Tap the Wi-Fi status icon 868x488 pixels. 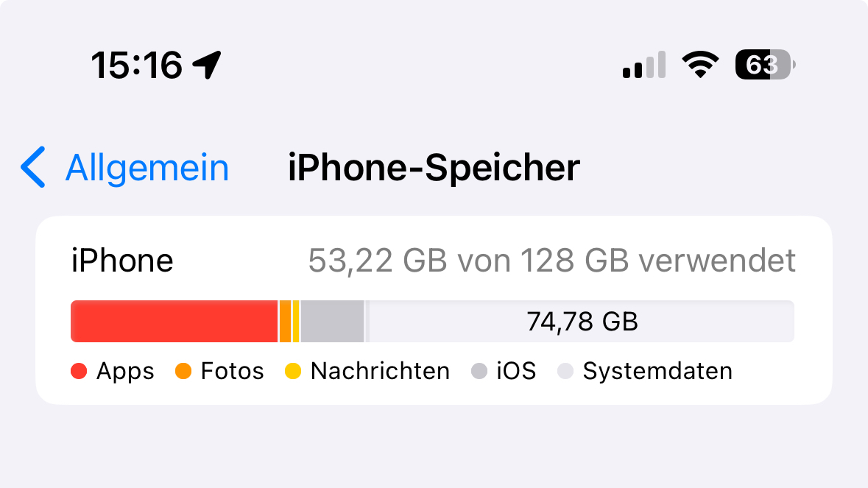point(700,65)
